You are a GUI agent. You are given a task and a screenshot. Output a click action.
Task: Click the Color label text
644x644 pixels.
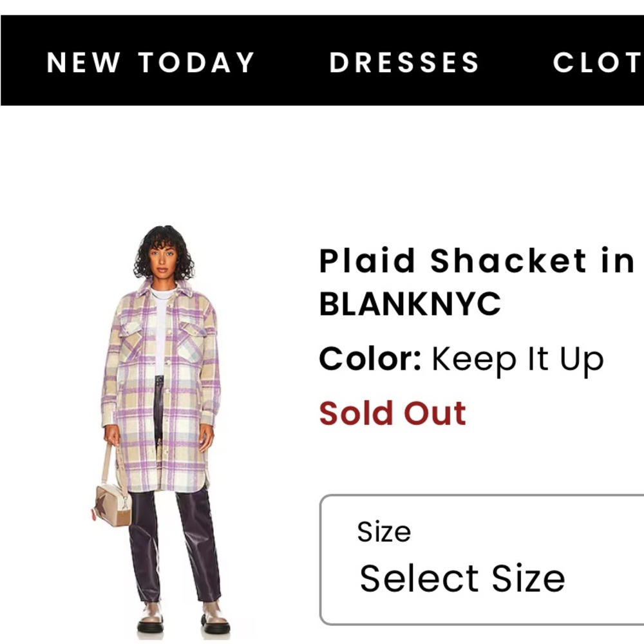[x=366, y=359]
